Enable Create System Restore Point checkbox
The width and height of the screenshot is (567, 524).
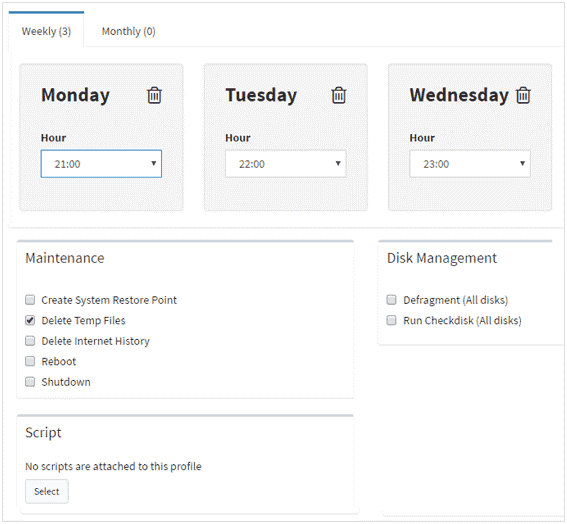click(x=30, y=300)
